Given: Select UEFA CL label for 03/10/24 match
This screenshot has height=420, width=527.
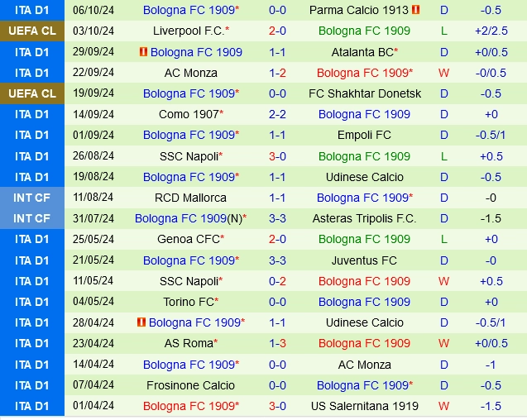Looking at the screenshot, I should (32, 31).
